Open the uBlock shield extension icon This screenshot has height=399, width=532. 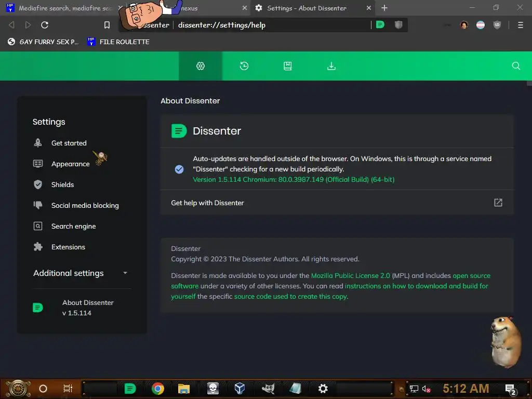coord(497,25)
